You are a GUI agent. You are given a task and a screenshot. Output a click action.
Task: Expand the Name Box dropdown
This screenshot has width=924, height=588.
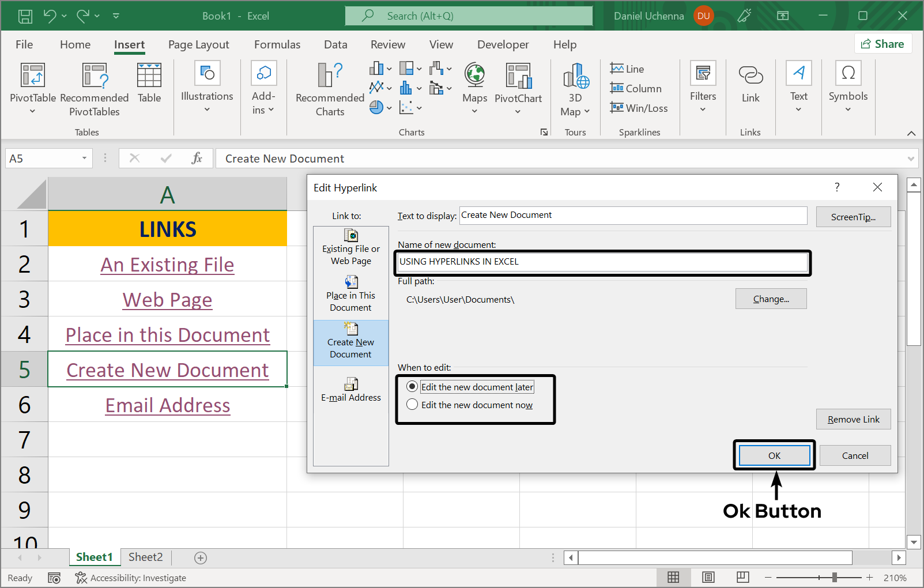click(x=84, y=158)
